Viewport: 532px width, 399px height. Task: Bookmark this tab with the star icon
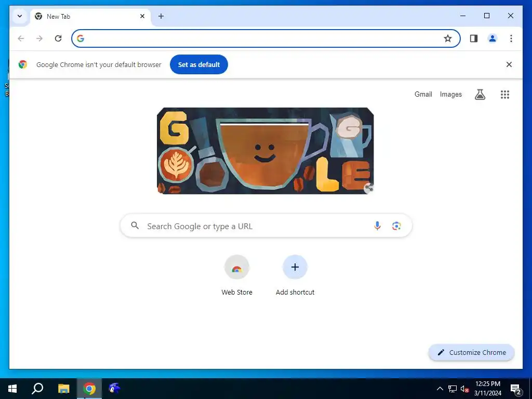point(448,38)
